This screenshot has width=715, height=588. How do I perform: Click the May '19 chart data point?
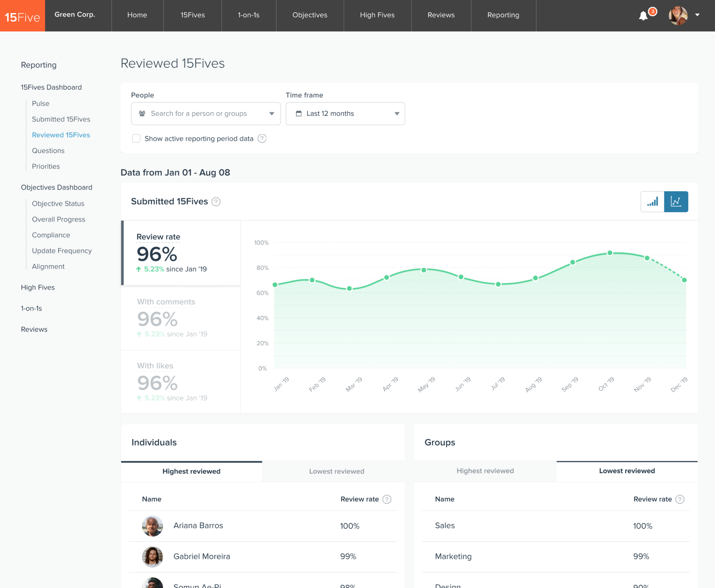(424, 270)
